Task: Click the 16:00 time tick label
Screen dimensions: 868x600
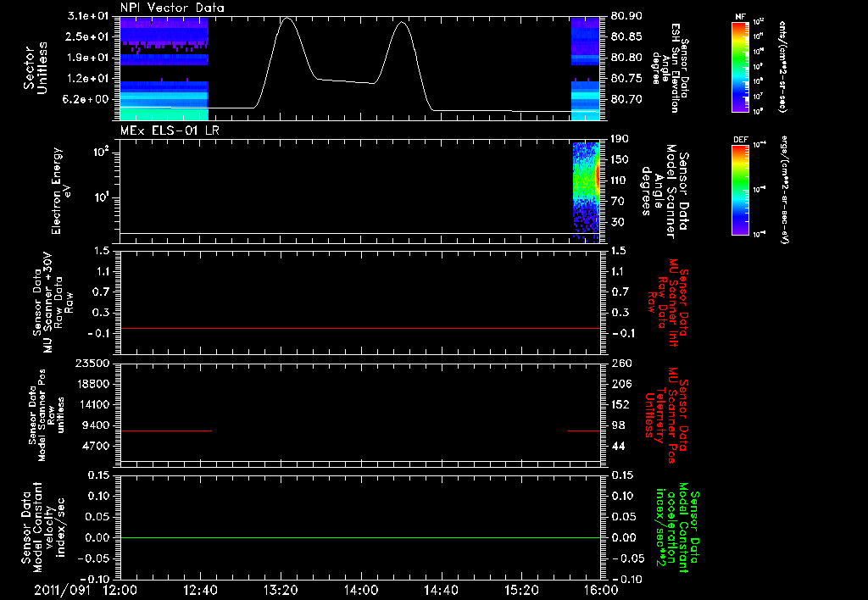Action: pos(601,590)
